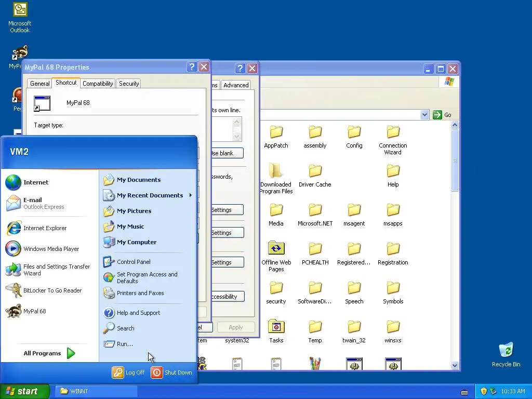Switch to the Compatibility tab

tap(98, 84)
